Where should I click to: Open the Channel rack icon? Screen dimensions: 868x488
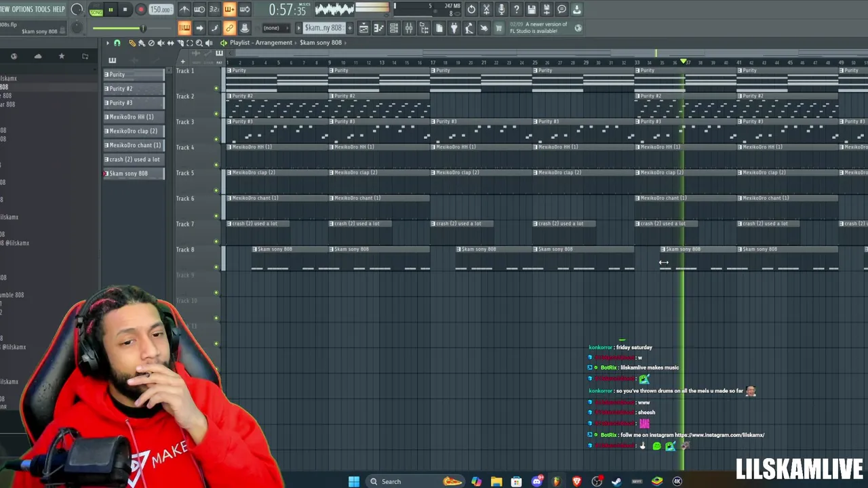pos(393,28)
